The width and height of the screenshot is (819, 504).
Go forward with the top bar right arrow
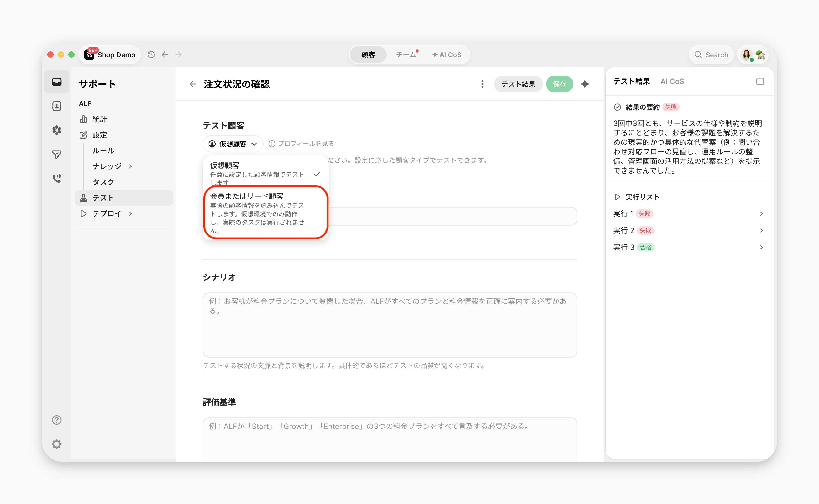pyautogui.click(x=179, y=55)
